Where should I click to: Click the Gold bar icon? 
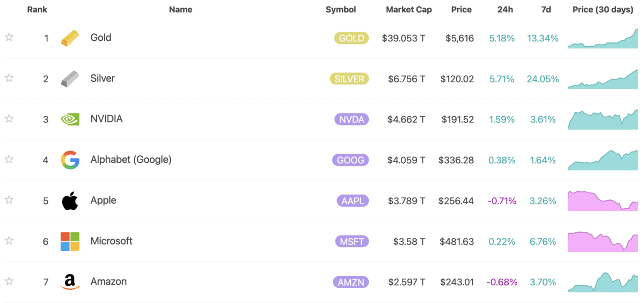pos(70,38)
